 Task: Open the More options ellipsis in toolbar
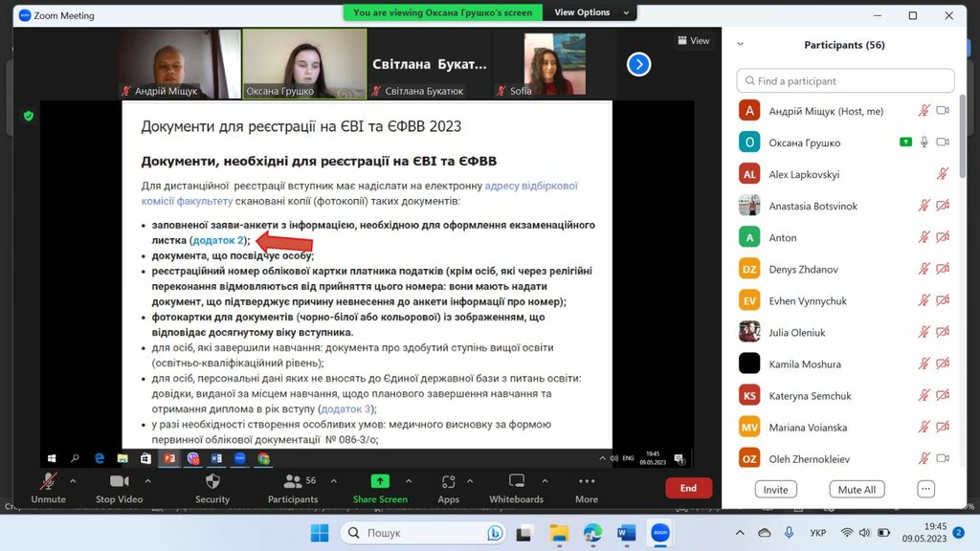click(x=587, y=481)
